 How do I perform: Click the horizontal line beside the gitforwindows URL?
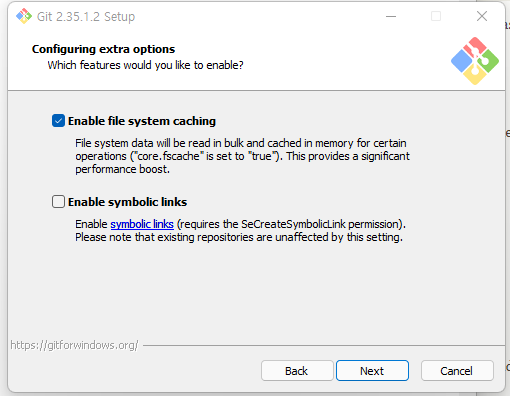coord(324,345)
